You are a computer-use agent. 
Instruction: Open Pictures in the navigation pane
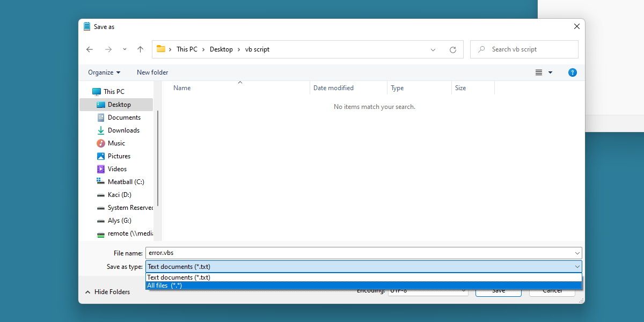119,156
